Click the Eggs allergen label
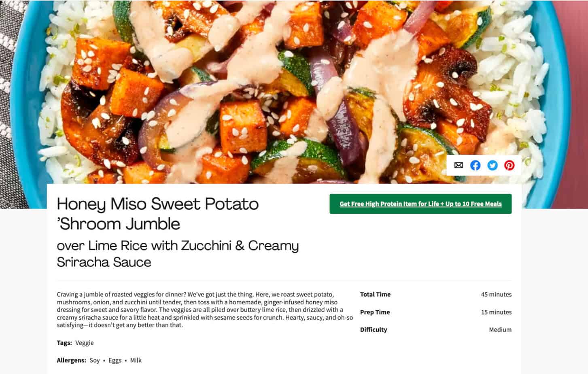 [115, 360]
